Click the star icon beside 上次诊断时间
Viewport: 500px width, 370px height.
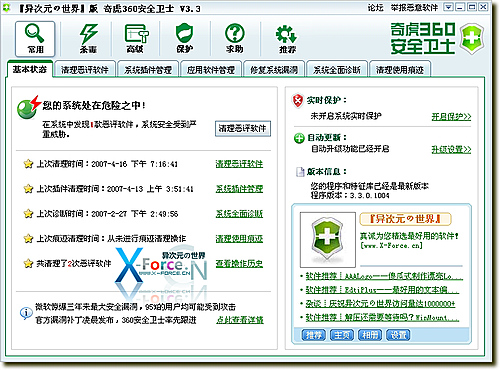(28, 213)
